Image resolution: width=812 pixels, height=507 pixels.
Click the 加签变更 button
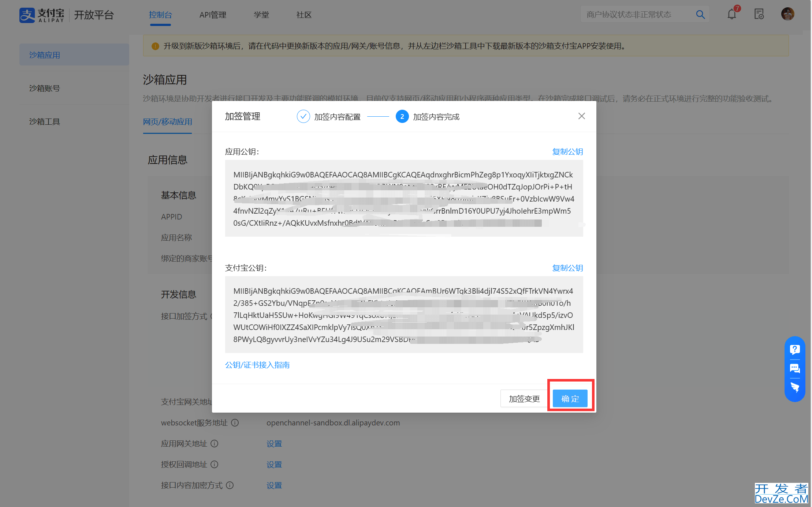(x=524, y=398)
